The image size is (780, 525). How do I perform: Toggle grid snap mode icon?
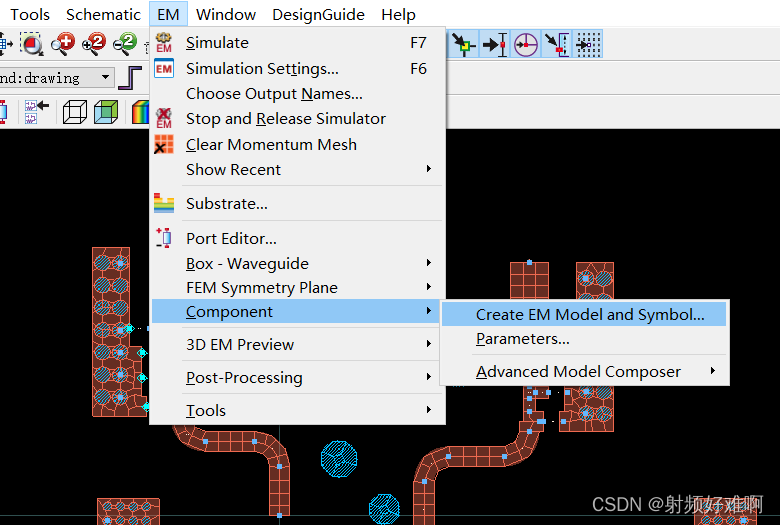(x=588, y=44)
